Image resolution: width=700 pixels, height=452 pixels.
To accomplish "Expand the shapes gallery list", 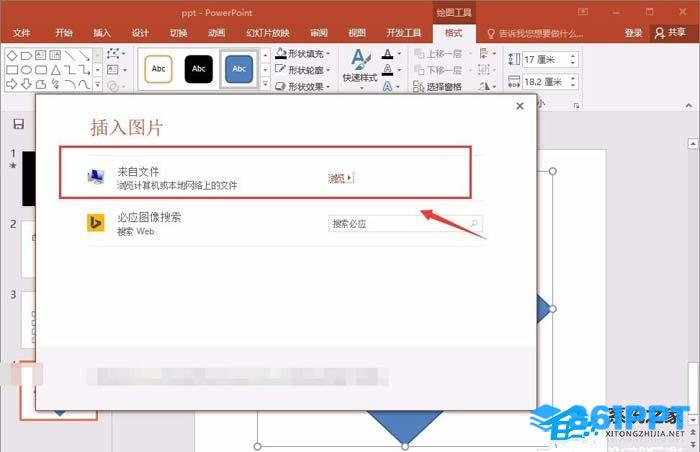I will pos(98,84).
